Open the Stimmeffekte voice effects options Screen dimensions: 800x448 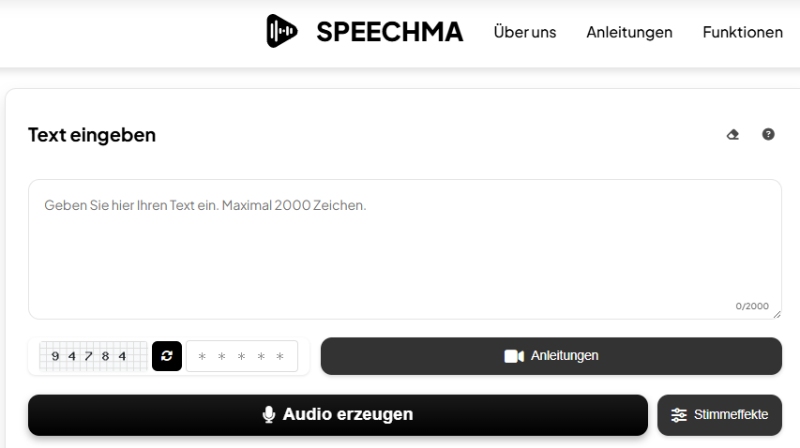pos(720,415)
